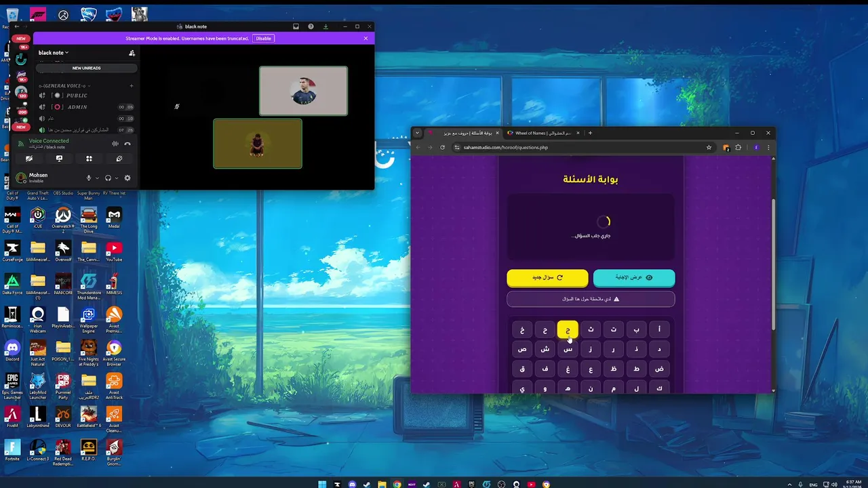Open Discord user settings gear
The height and width of the screenshot is (488, 868).
(x=127, y=178)
